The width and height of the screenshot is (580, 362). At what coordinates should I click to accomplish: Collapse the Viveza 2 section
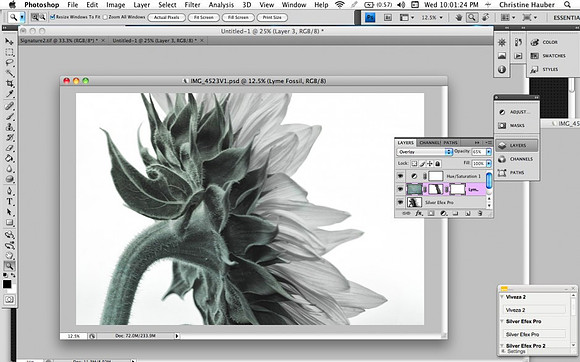tap(502, 297)
